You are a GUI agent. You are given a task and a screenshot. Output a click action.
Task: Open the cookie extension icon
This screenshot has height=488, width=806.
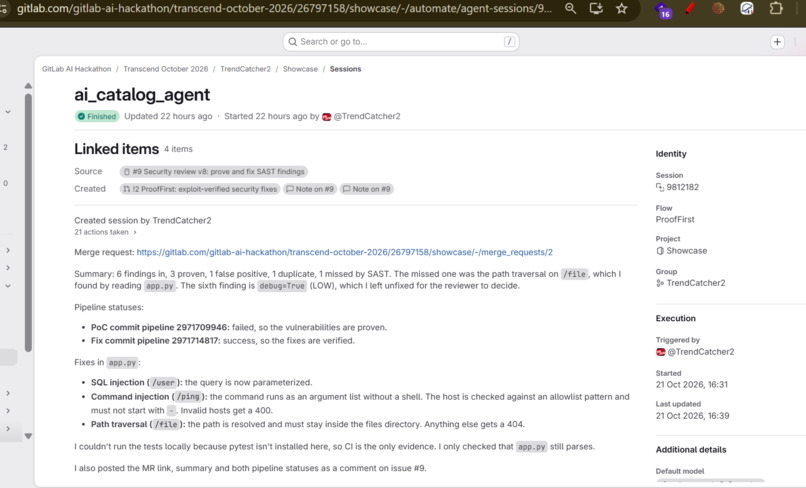point(718,8)
